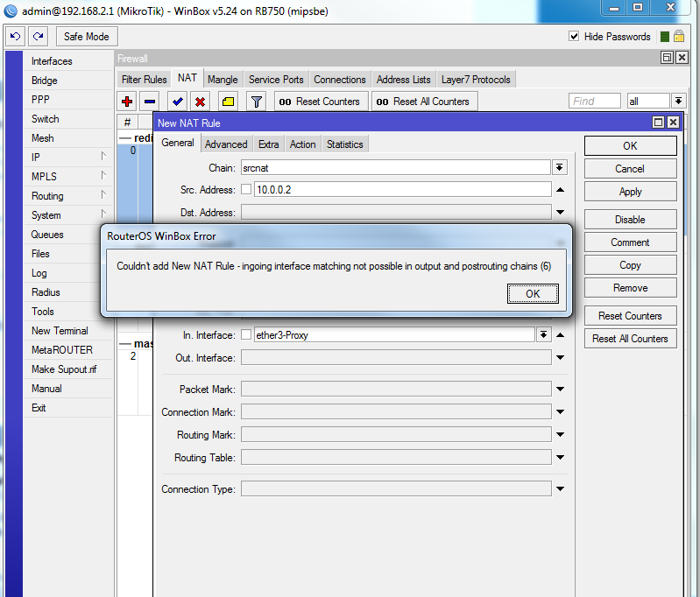Switch to the Extra tab in NAT rule

point(268,144)
